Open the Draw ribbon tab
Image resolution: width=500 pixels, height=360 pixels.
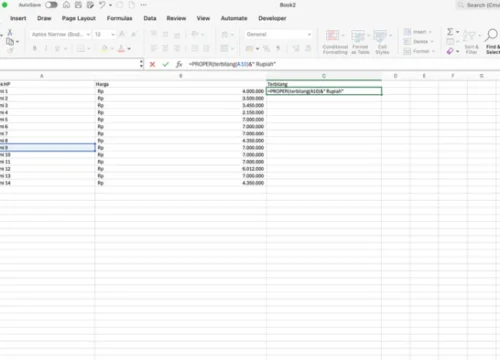(x=44, y=18)
